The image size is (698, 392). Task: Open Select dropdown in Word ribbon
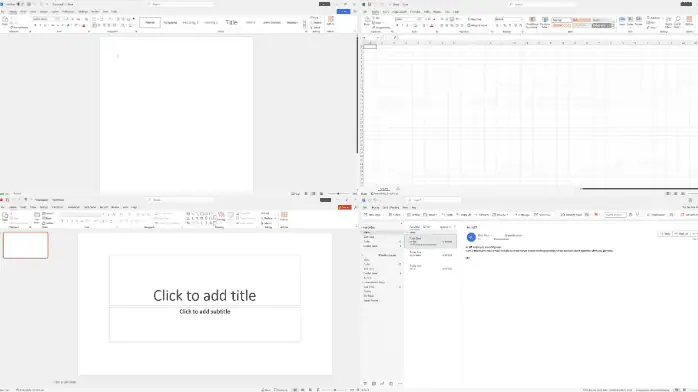(316, 28)
